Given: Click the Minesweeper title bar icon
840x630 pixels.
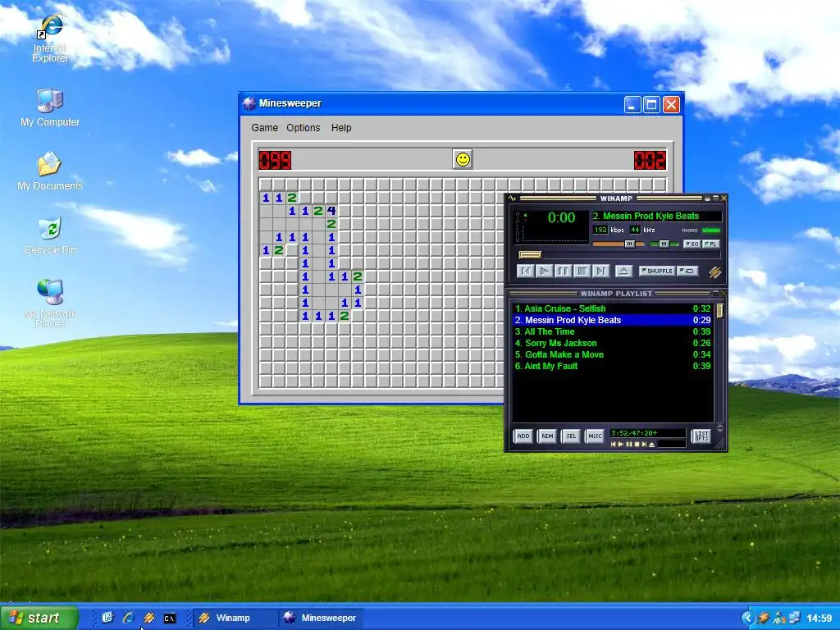Looking at the screenshot, I should coord(249,103).
